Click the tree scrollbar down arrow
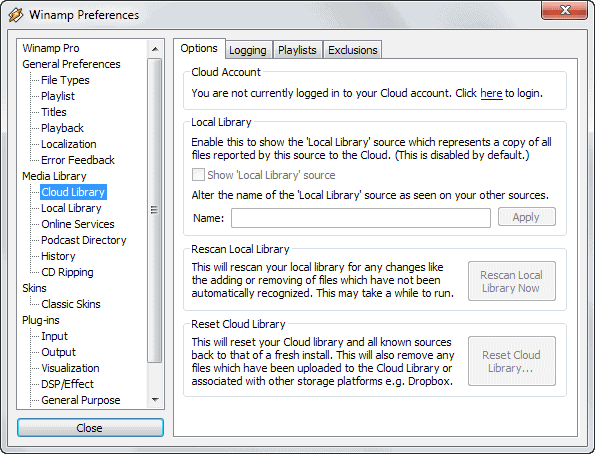Viewport: 595px width, 454px height. 155,400
